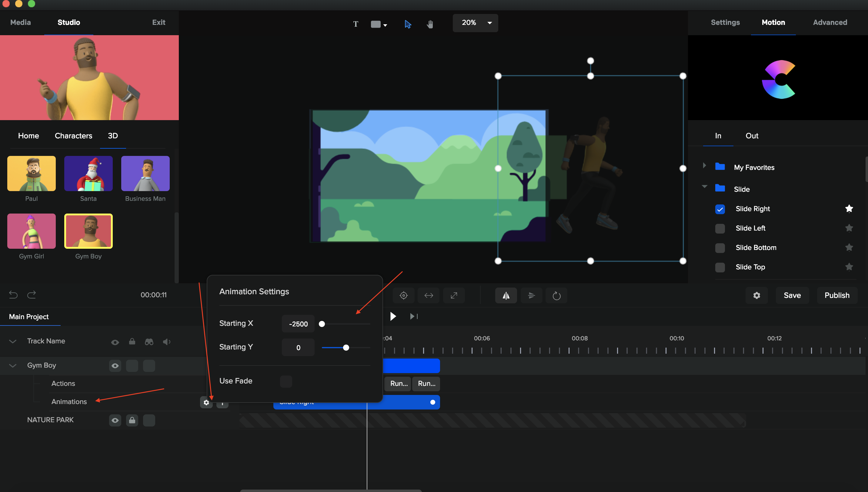Click the Slide Right clip end handle
Viewport: 868px width, 492px height.
(432, 402)
